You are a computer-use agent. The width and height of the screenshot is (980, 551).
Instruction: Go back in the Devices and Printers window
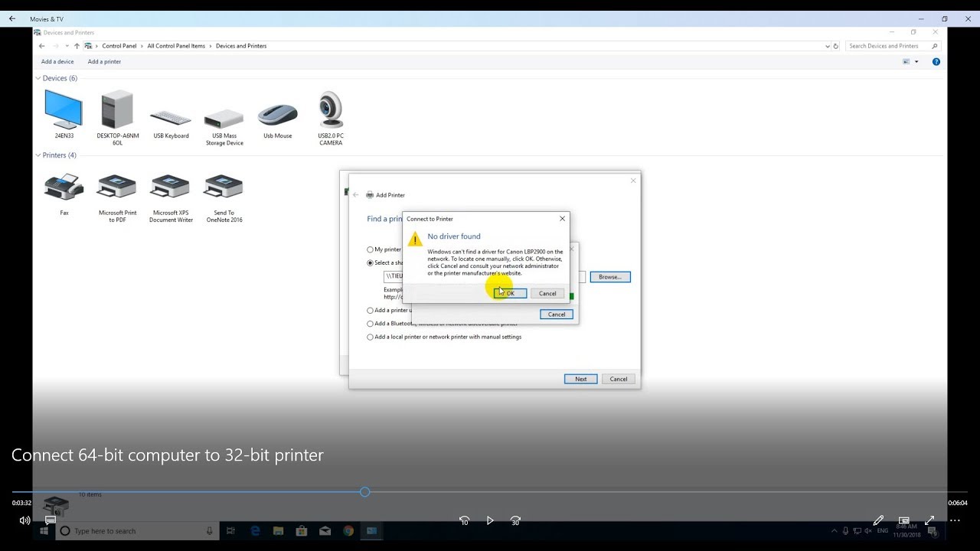point(42,46)
